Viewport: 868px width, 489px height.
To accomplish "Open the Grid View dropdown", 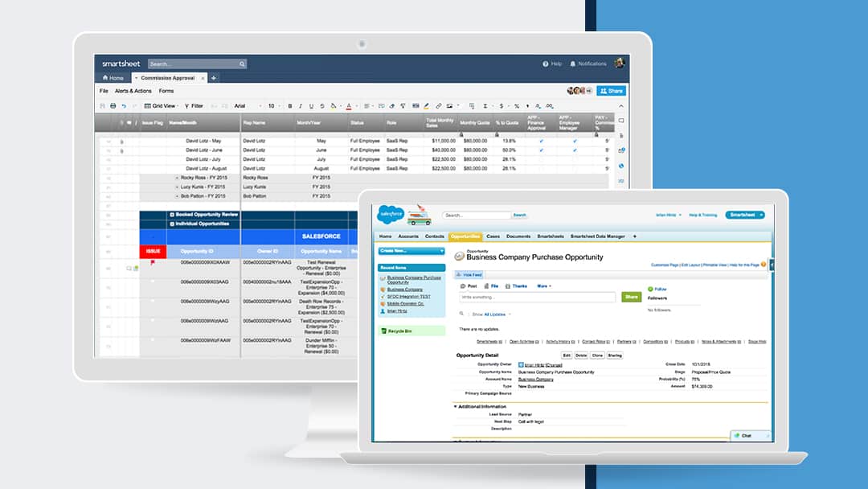I will [x=161, y=106].
